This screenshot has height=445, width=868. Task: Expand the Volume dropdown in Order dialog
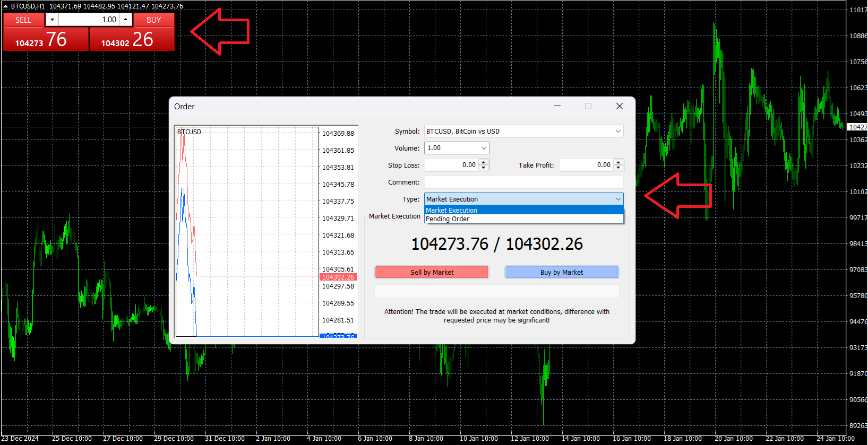483,148
